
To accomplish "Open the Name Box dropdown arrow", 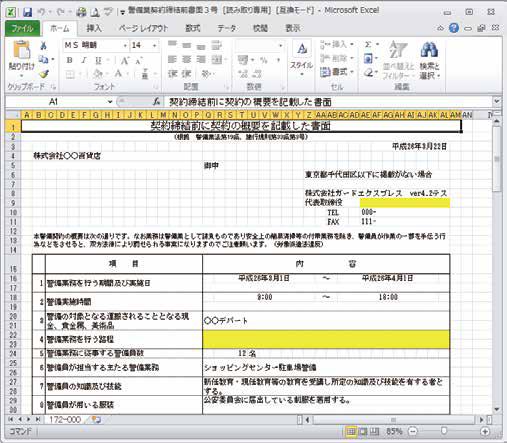I will point(110,102).
